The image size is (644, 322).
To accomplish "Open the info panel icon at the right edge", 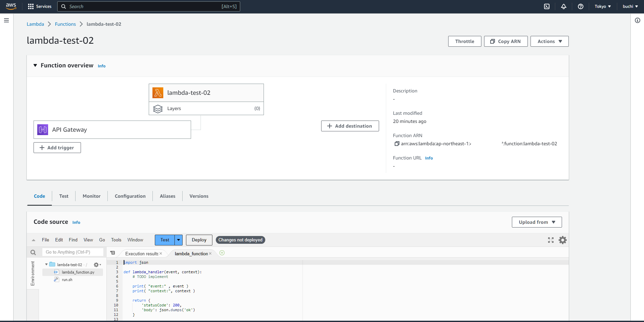I will click(638, 20).
